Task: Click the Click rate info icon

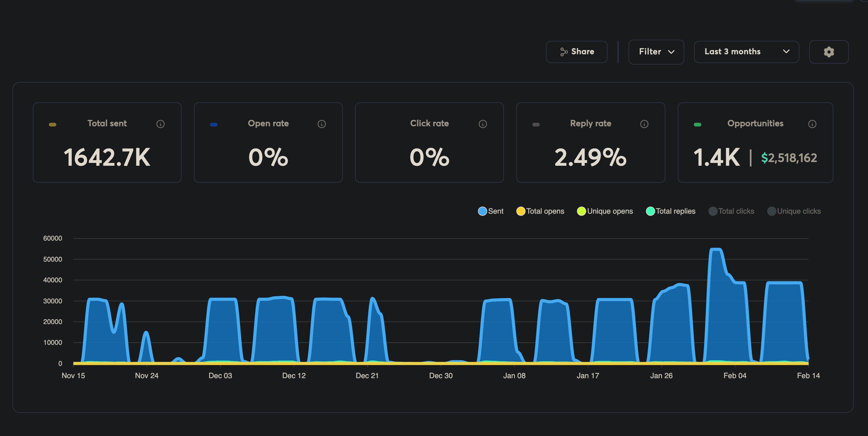Action: (483, 124)
